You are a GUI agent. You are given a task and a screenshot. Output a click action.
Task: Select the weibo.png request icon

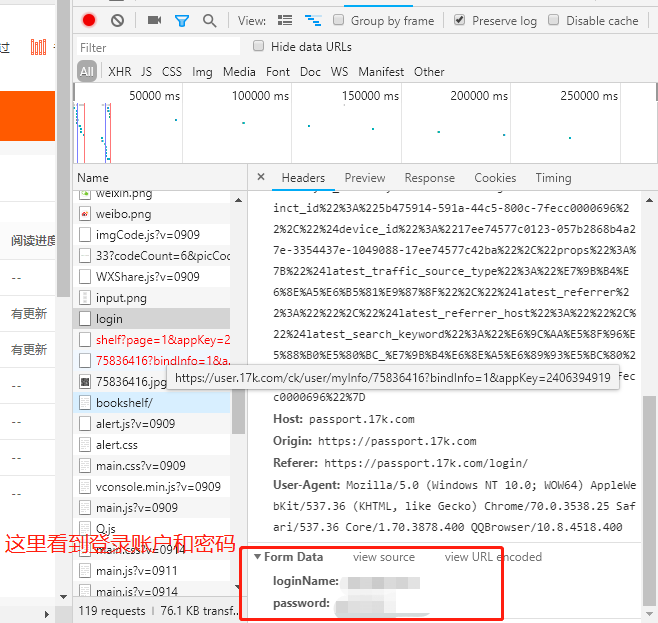pos(85,214)
